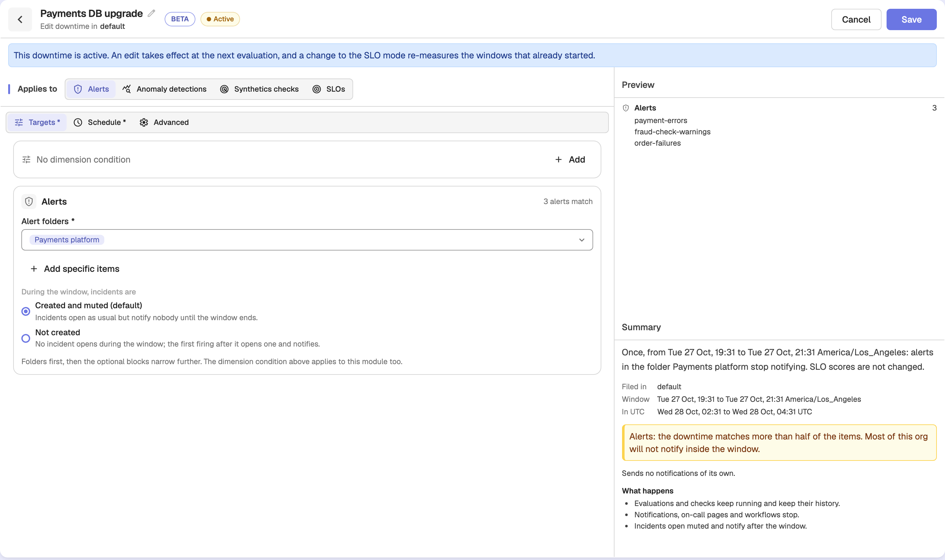Click the SLOs target icon
Image resolution: width=945 pixels, height=560 pixels.
coord(317,89)
